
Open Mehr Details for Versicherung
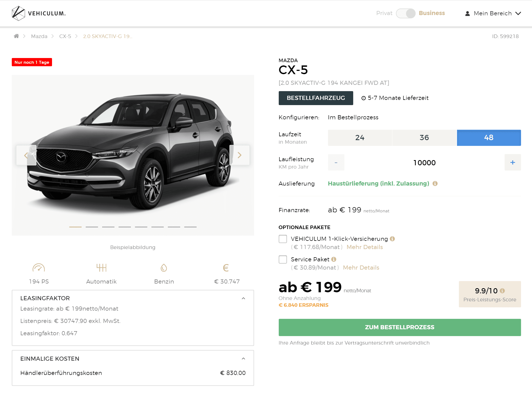tap(364, 247)
